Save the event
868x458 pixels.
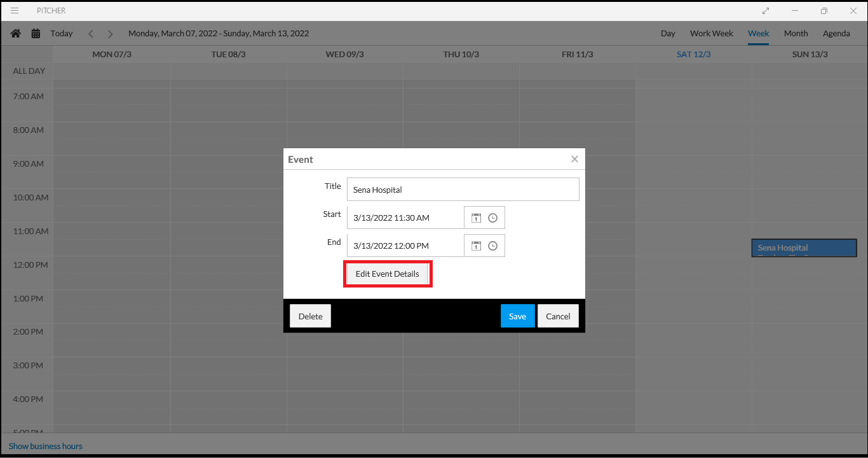click(517, 316)
